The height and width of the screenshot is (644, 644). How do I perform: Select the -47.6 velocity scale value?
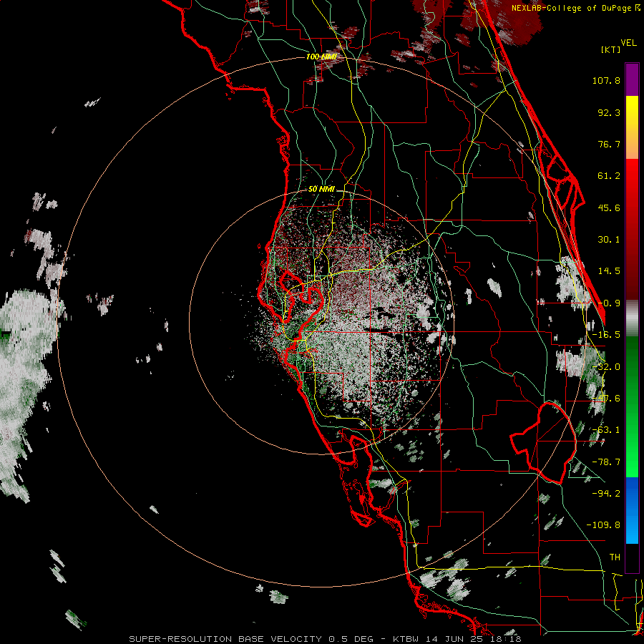pos(606,399)
